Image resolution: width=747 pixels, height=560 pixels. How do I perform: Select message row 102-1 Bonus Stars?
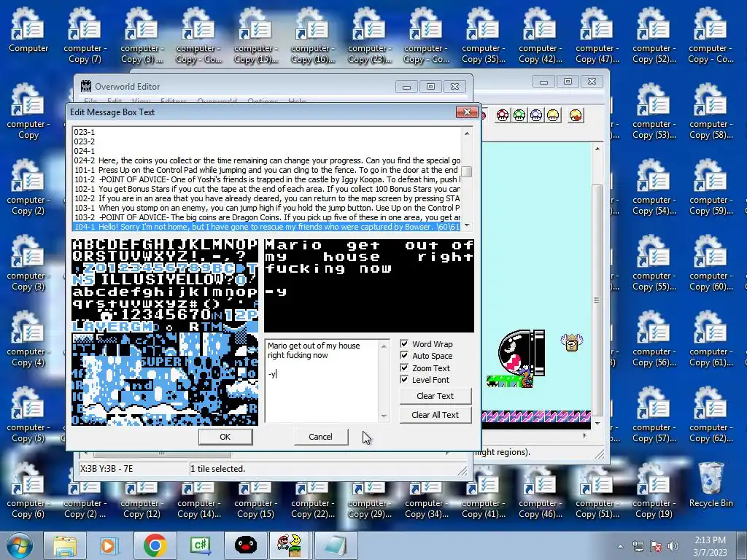(x=267, y=189)
